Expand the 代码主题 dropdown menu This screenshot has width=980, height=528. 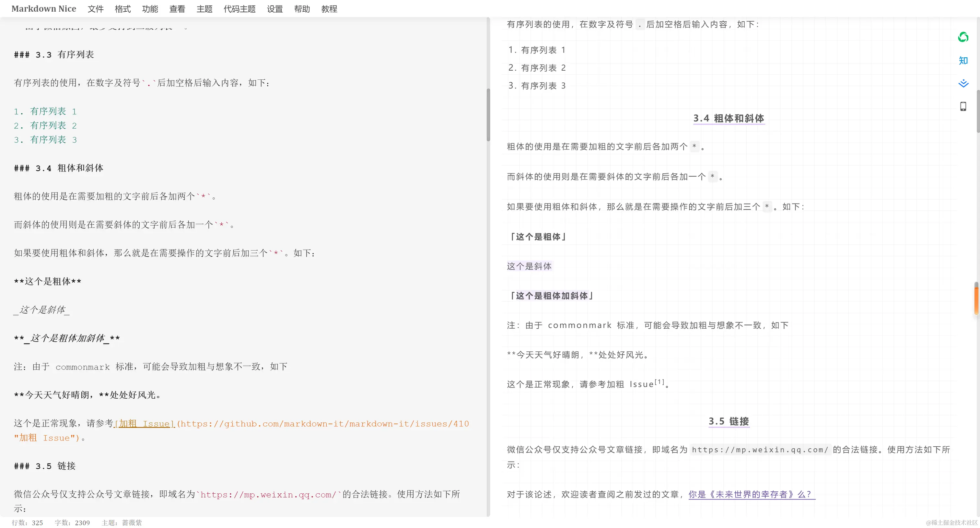click(x=239, y=9)
